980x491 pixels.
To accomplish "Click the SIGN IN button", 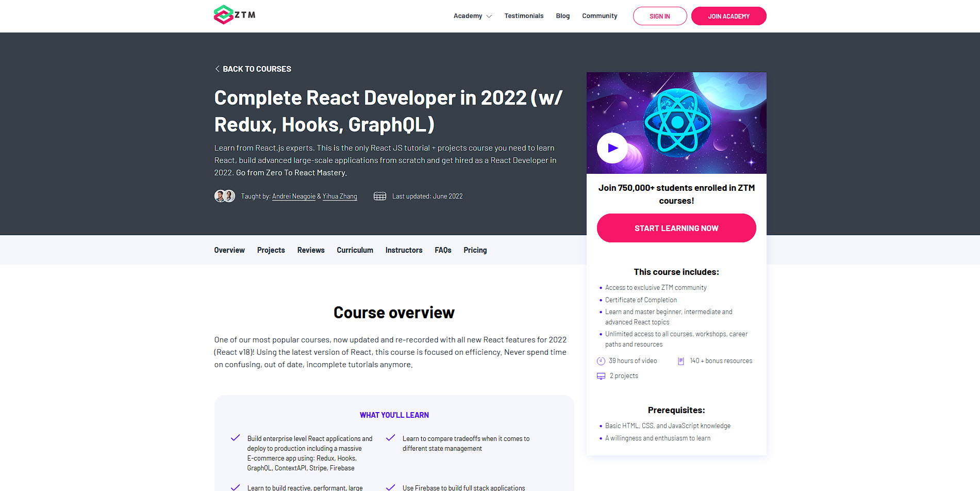I will click(659, 16).
